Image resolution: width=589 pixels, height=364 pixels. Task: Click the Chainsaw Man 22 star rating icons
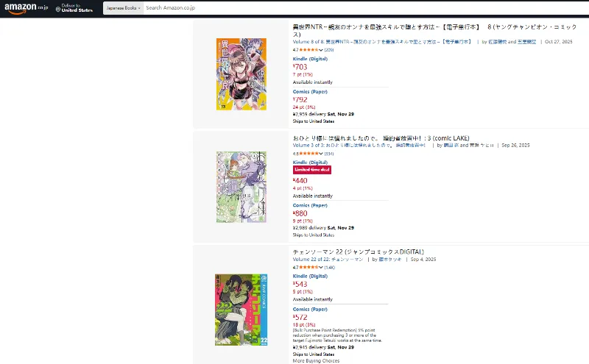[308, 267]
